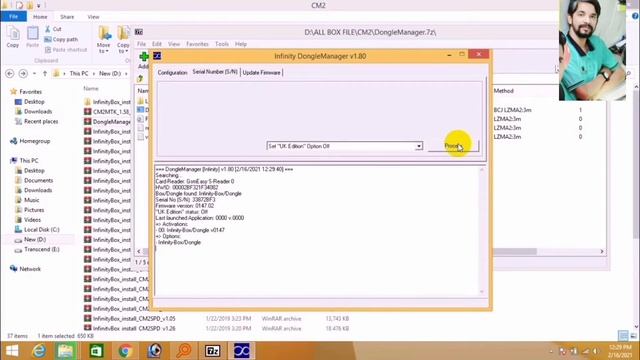
Task: Open the Copy to dropdown in ribbon
Action: point(123,40)
